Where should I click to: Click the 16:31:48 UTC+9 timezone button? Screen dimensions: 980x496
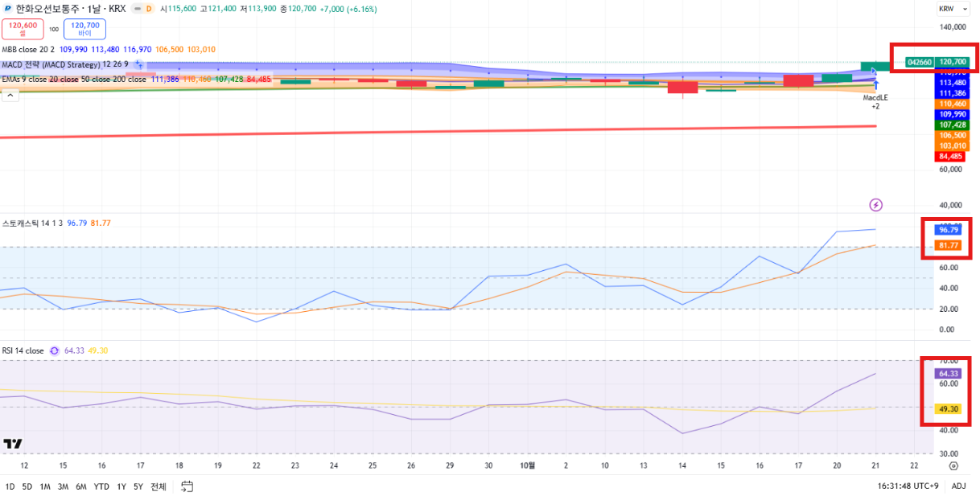click(908, 486)
